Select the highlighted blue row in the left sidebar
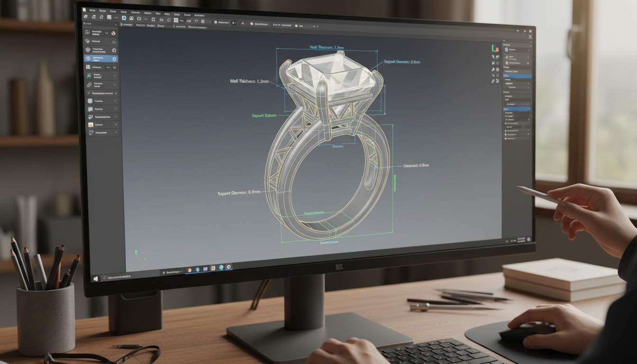The image size is (637, 364). pyautogui.click(x=100, y=59)
